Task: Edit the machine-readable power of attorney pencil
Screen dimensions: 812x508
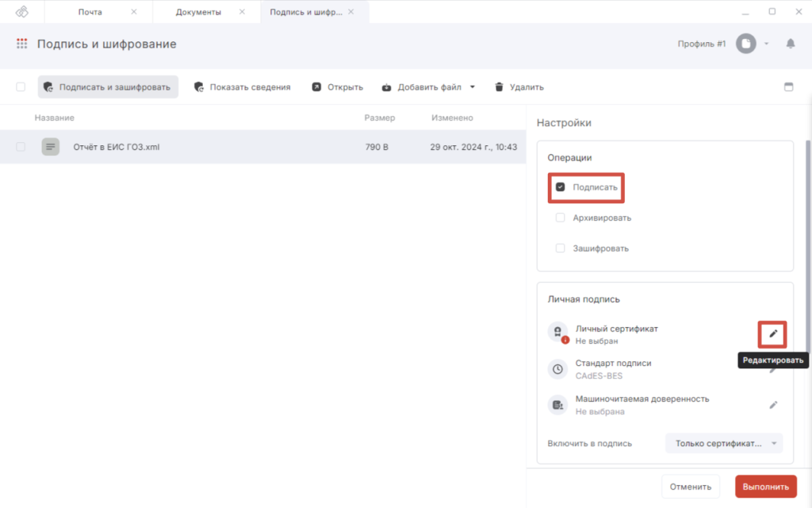Action: tap(772, 405)
